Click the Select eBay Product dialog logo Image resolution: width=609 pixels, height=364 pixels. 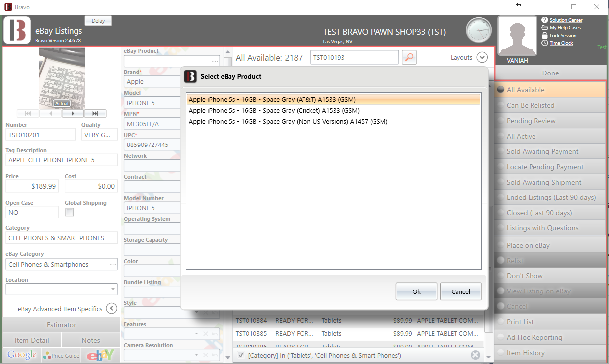(x=190, y=76)
